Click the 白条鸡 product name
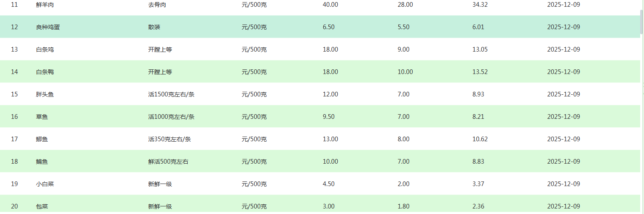Screen dimensions: 644x214 [x=45, y=49]
